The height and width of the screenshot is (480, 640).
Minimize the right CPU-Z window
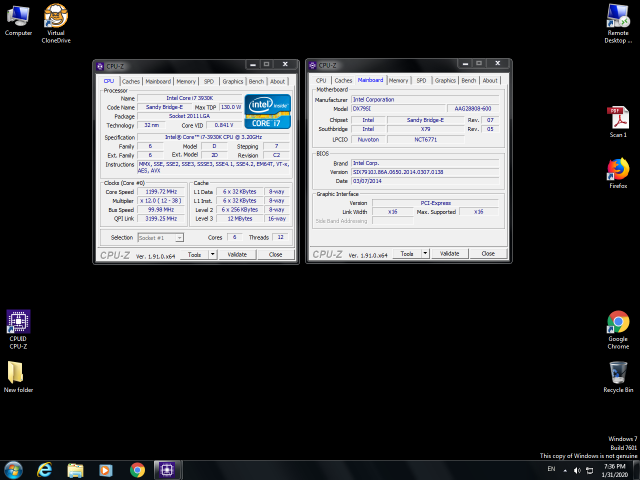tap(465, 64)
